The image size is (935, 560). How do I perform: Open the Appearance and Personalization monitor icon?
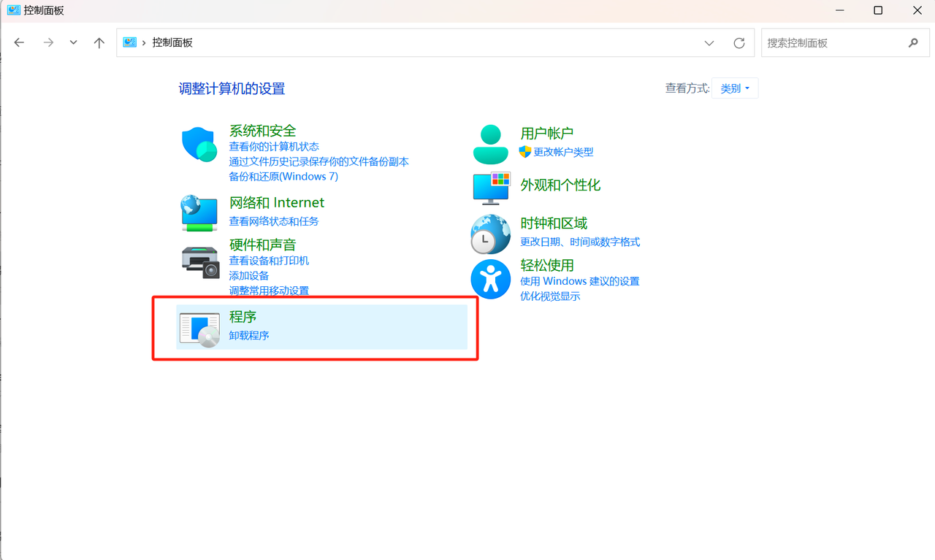[x=491, y=188]
